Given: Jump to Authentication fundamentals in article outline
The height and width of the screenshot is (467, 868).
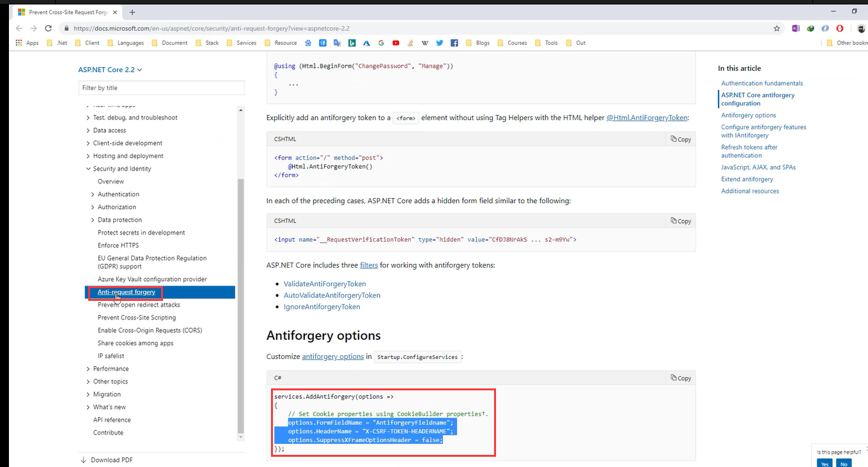Looking at the screenshot, I should pyautogui.click(x=762, y=83).
